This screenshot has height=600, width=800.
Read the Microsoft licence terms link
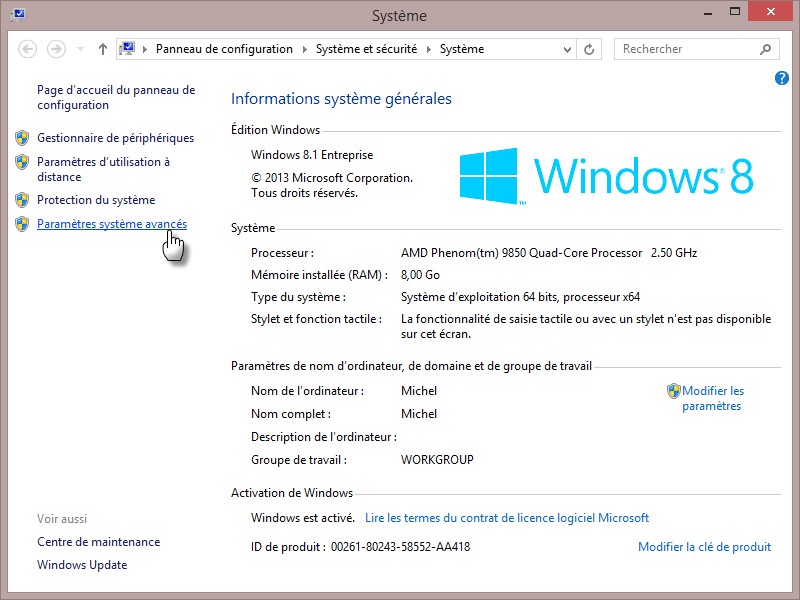507,518
